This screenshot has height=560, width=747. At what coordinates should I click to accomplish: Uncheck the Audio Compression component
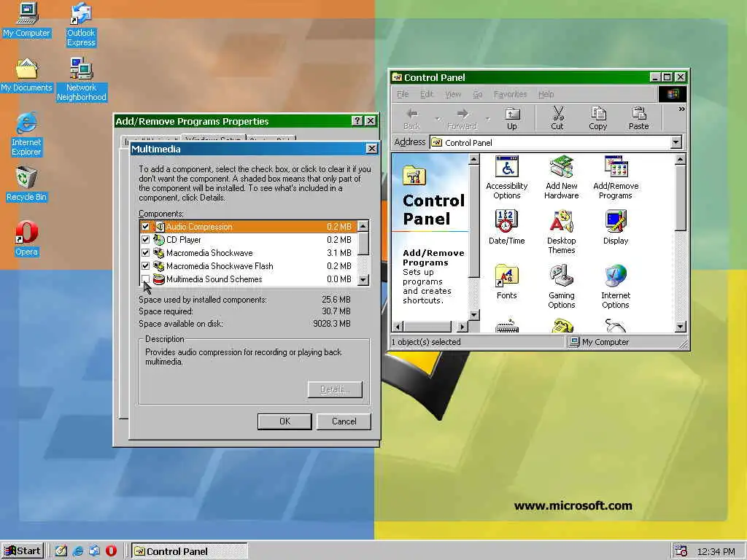coord(145,227)
